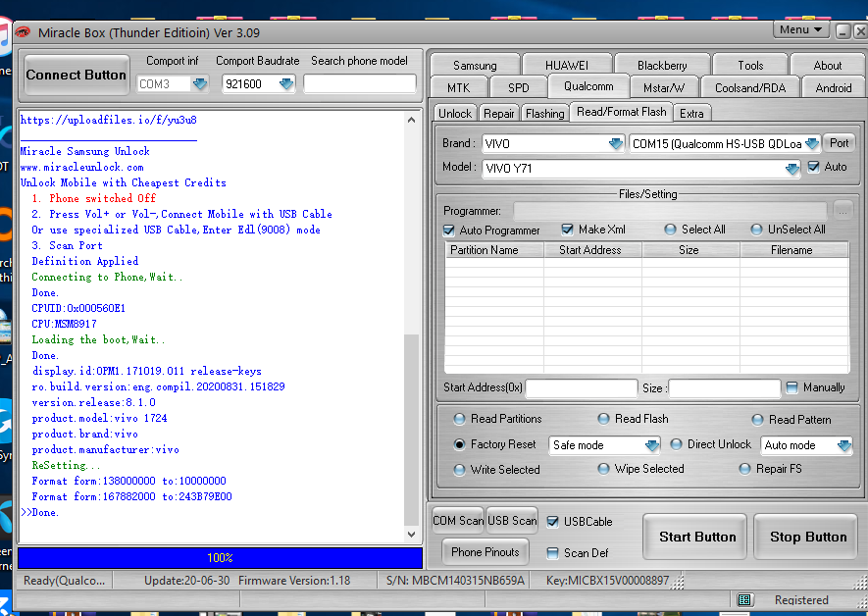
Task: Switch to the Android tab
Action: point(833,87)
